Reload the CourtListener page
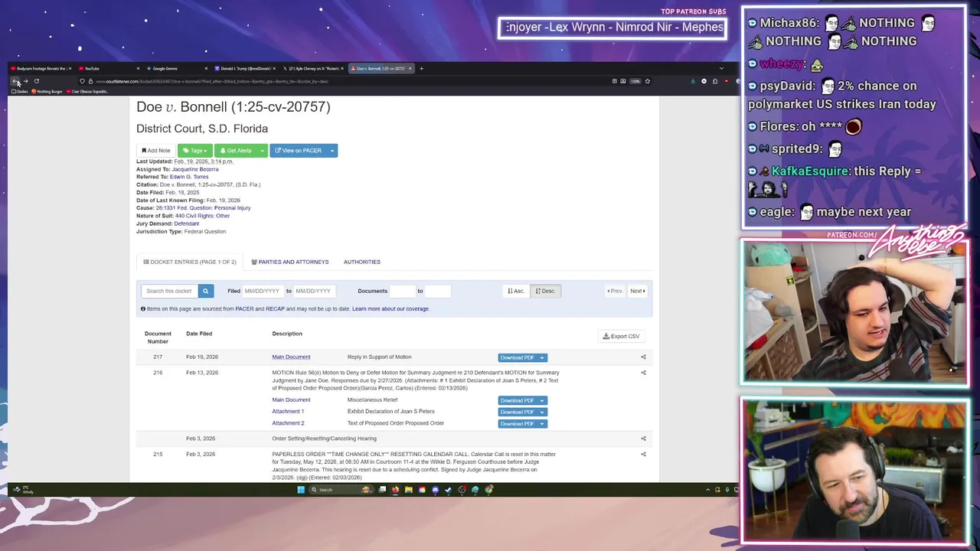980x551 pixels. tap(37, 81)
